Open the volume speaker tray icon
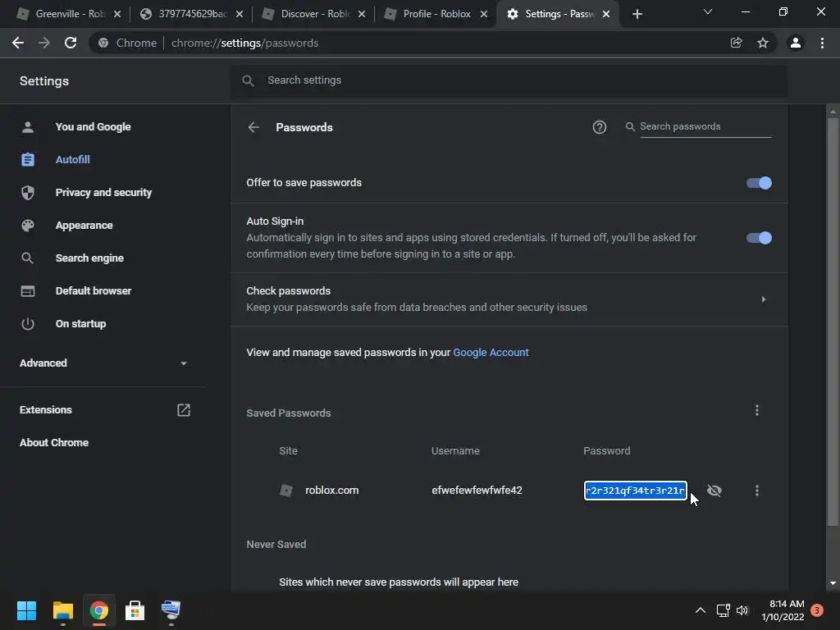840x630 pixels. tap(742, 610)
